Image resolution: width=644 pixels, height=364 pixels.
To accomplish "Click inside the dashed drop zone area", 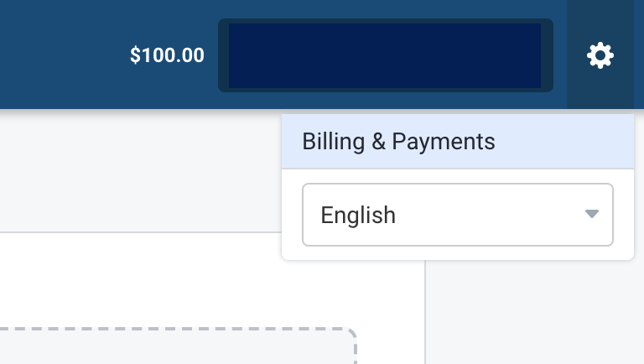I will click(177, 347).
